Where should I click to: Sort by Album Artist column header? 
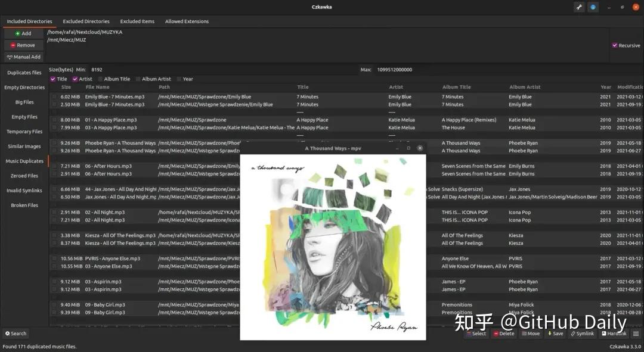tap(525, 87)
